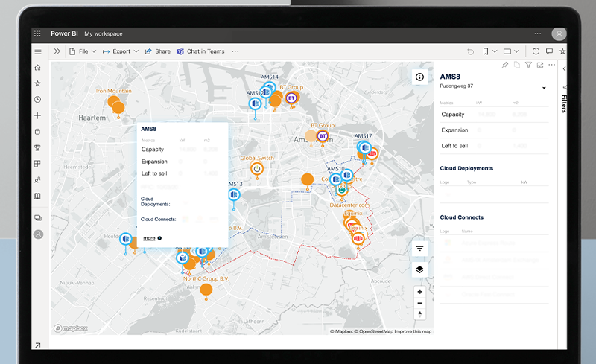Select the AMS17 map marker
The height and width of the screenshot is (364, 596).
coord(365,147)
